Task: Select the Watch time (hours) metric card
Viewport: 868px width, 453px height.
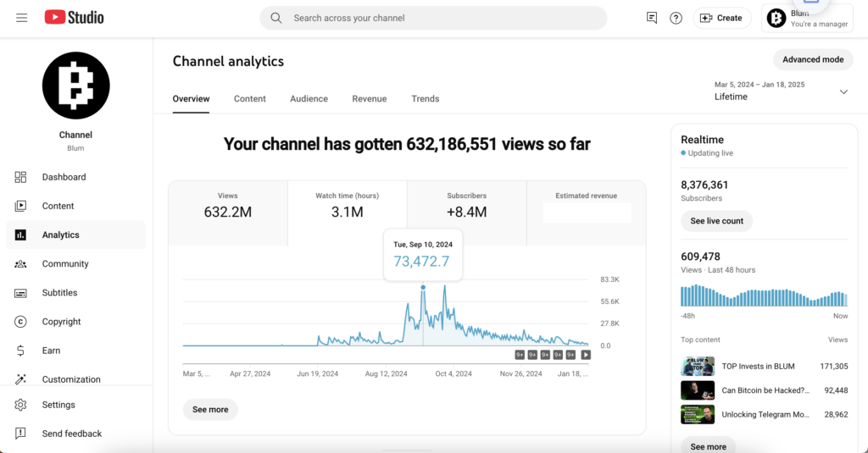Action: 348,204
